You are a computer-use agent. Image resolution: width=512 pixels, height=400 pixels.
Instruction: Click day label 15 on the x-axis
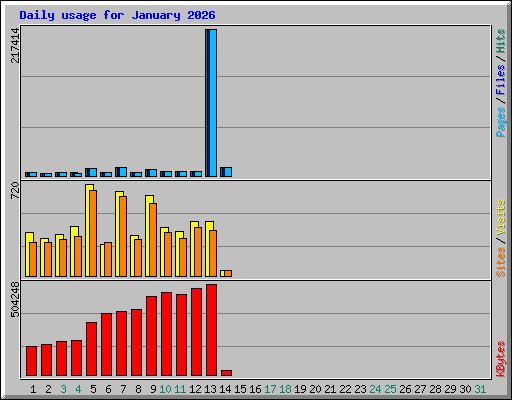[x=240, y=389]
